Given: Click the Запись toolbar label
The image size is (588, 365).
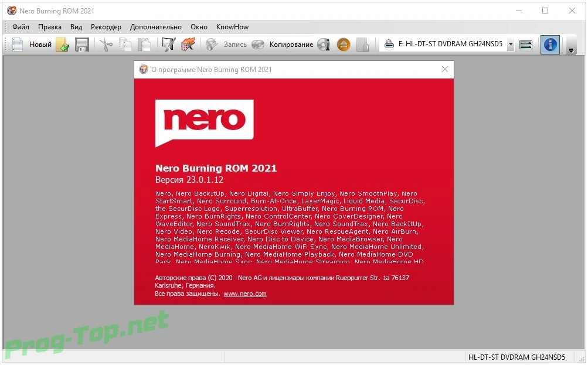Looking at the screenshot, I should [x=235, y=44].
